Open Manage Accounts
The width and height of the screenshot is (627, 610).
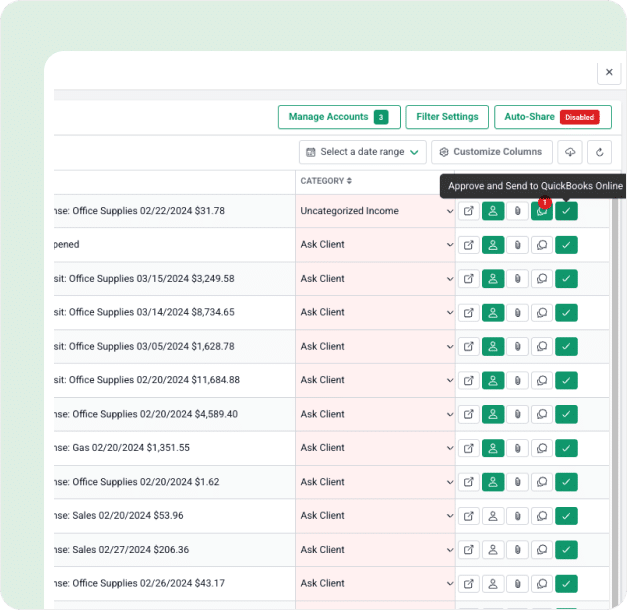tap(339, 117)
